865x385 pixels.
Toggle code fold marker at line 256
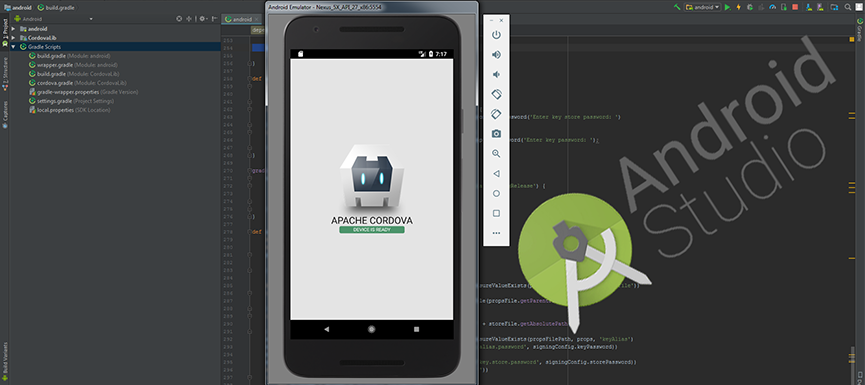click(x=249, y=63)
